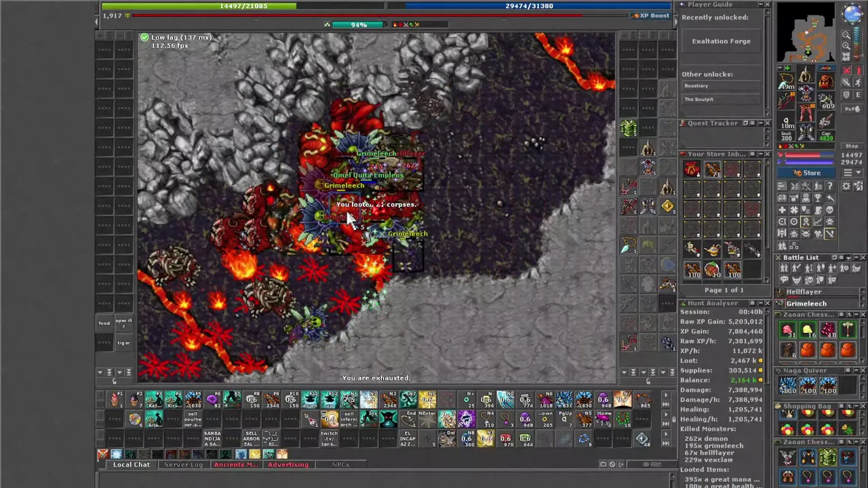Image resolution: width=868 pixels, height=488 pixels.
Task: Toggle hide players filter in Battle List
Action: [784, 268]
